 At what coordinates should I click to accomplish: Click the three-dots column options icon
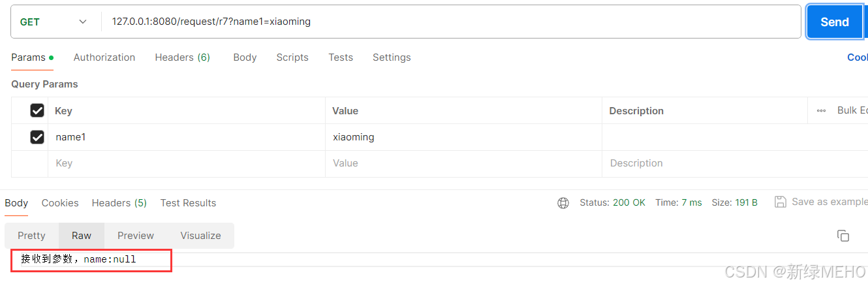click(x=821, y=111)
